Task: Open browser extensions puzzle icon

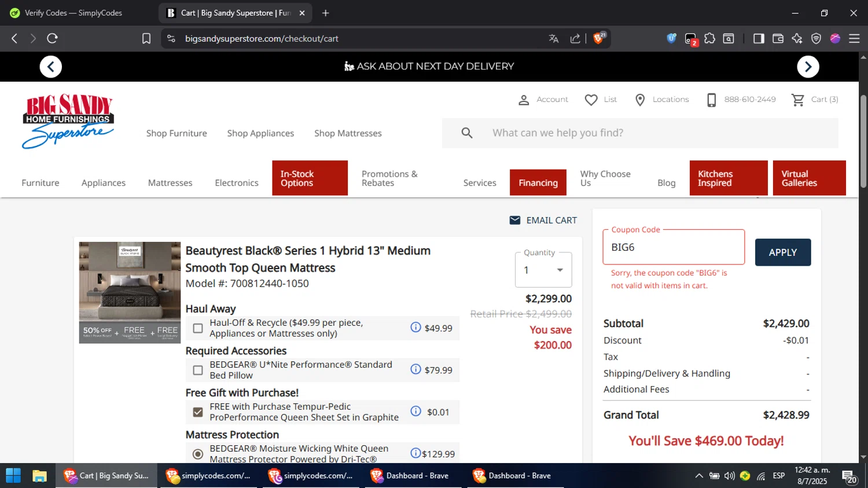Action: (710, 38)
